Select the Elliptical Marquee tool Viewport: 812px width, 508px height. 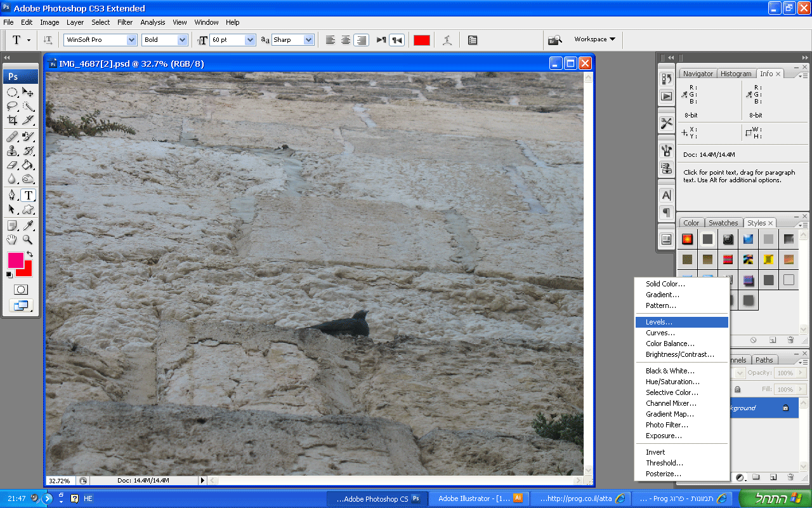pos(12,92)
